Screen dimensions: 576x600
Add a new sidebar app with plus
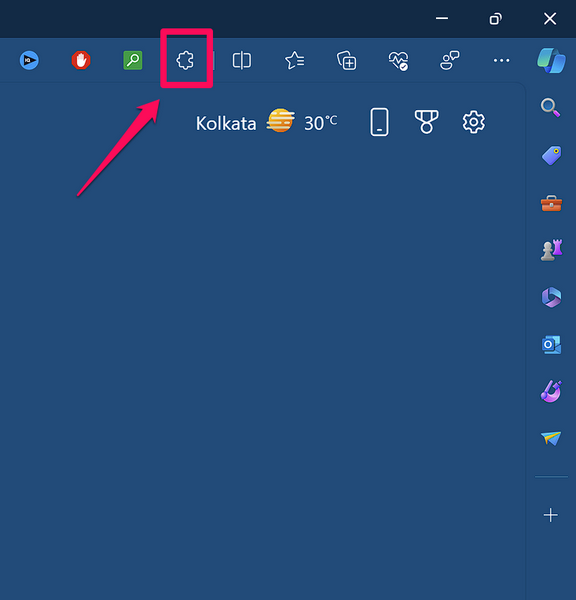point(551,515)
